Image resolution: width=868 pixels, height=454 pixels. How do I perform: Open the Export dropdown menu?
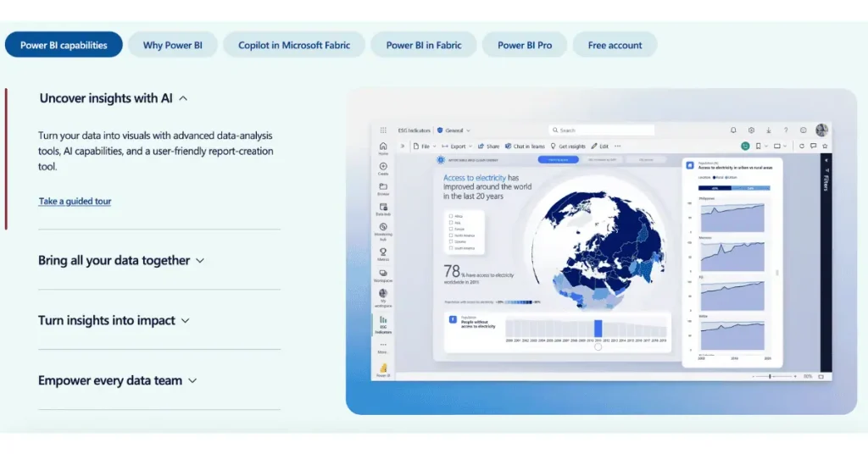pyautogui.click(x=457, y=146)
